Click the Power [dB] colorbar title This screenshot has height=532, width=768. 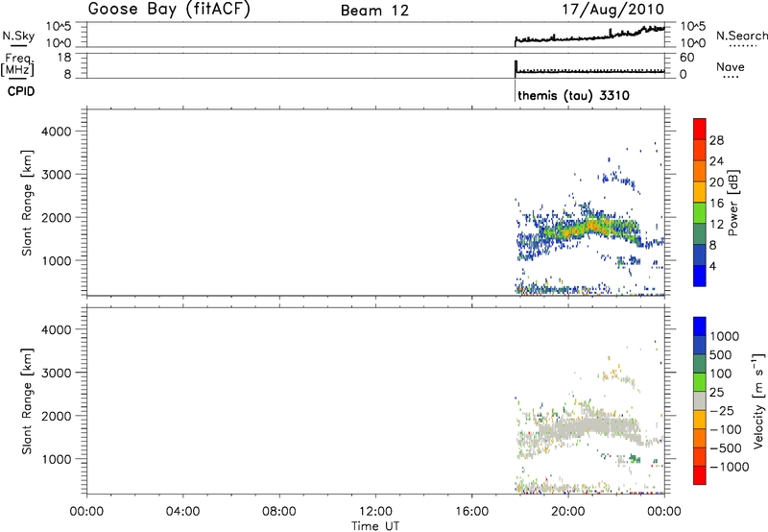click(732, 203)
